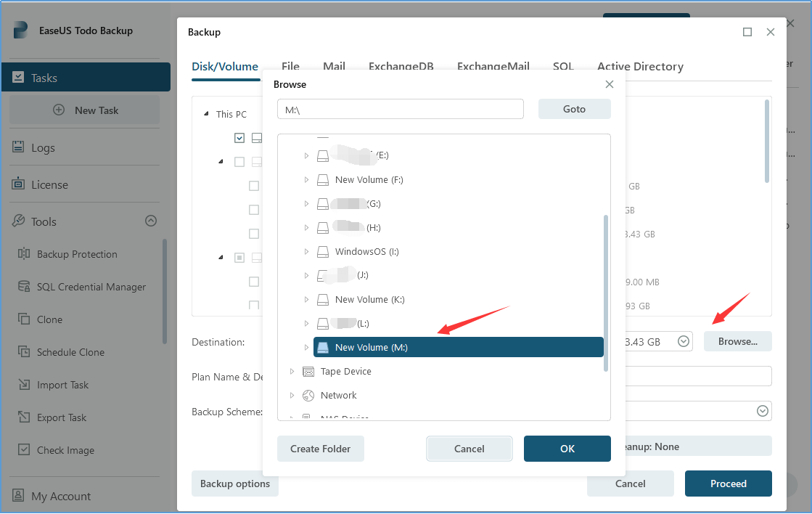Cancel the Browse dialog
Screen dimensions: 812x514
click(469, 449)
